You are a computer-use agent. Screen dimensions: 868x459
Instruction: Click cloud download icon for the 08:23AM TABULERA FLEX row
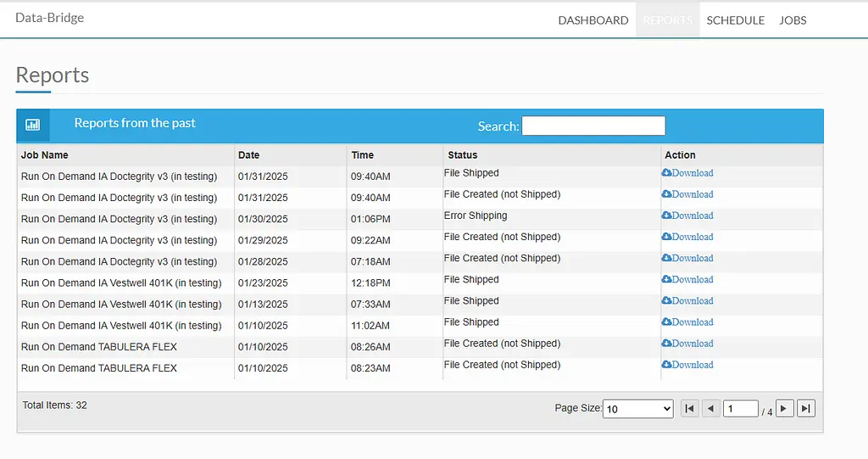click(x=666, y=364)
